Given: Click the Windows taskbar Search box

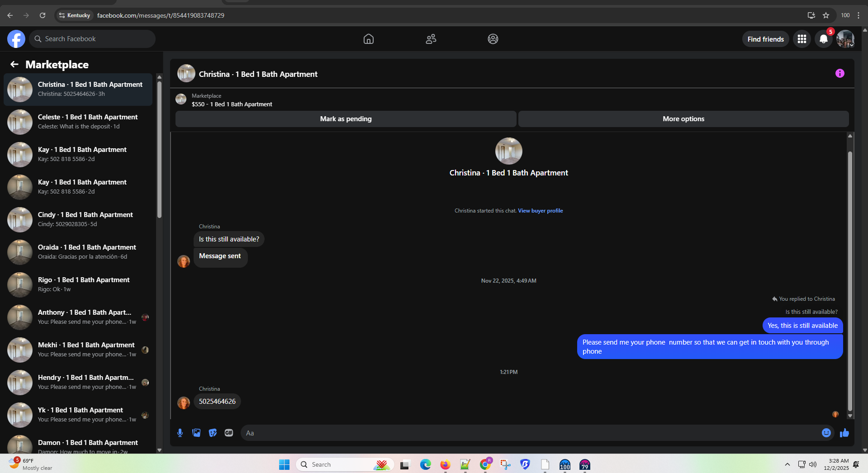Looking at the screenshot, I should 345,464.
